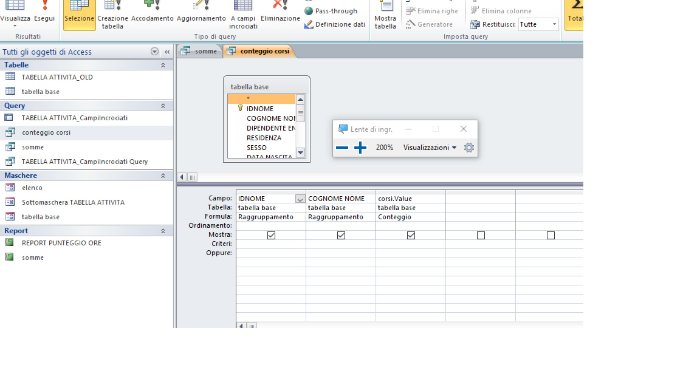Click the Generatore builder button
Image resolution: width=700 pixels, height=379 pixels.
click(x=429, y=25)
